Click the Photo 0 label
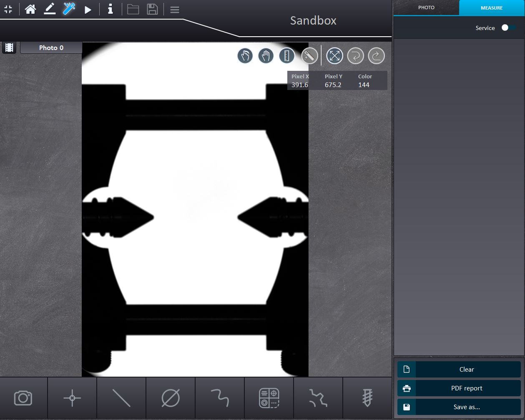 pos(51,47)
